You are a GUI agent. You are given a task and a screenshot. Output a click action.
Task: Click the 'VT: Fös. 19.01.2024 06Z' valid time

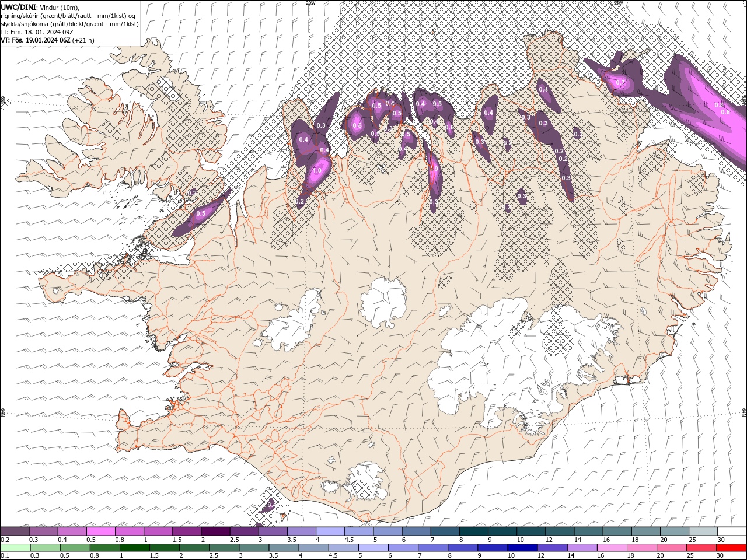pyautogui.click(x=35, y=40)
